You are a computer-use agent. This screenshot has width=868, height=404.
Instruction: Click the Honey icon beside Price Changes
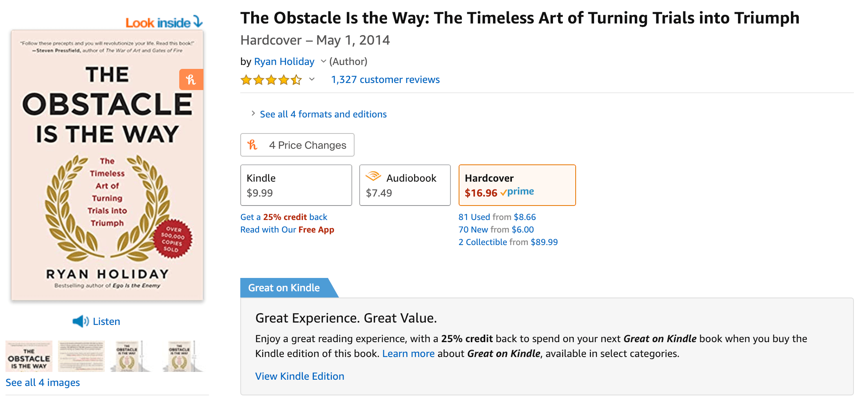tap(252, 145)
